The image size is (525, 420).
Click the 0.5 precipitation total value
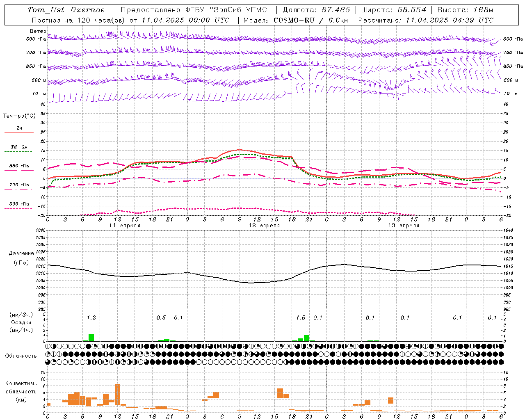click(161, 317)
